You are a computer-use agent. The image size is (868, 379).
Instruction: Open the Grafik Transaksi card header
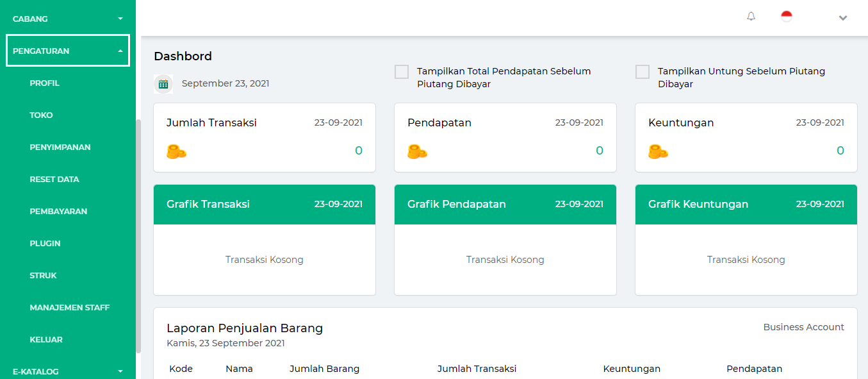[265, 205]
